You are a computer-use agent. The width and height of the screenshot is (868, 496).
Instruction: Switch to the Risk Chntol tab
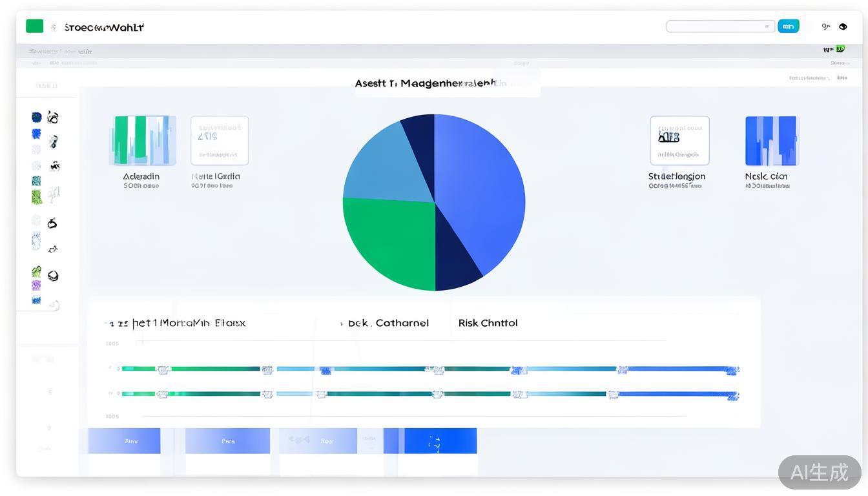pos(488,323)
